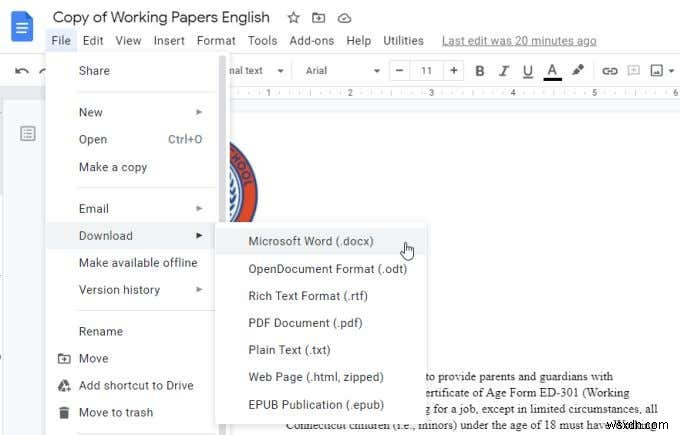Click the horizontal ruler at mark 3
Viewport: 680px width, 435px height.
pyautogui.click(x=431, y=92)
